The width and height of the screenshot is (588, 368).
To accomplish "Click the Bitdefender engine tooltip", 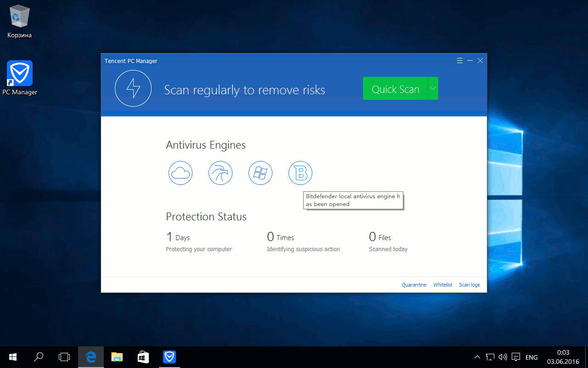I will point(353,200).
